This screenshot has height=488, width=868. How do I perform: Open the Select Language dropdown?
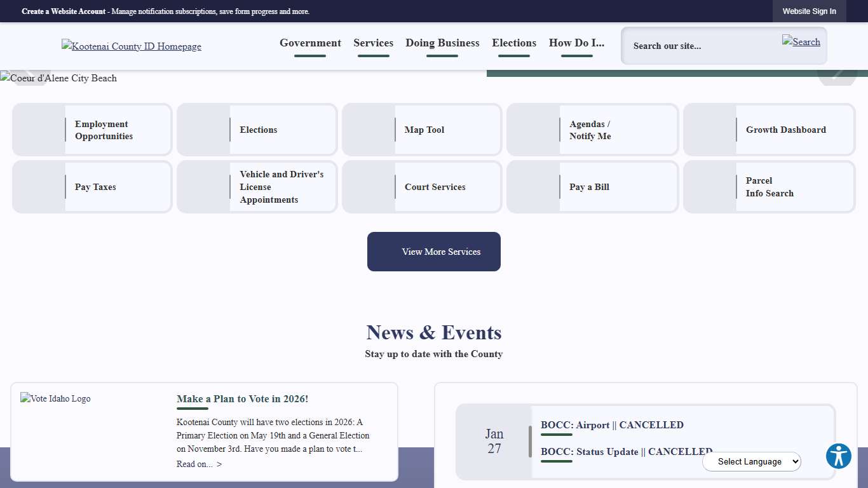point(752,461)
